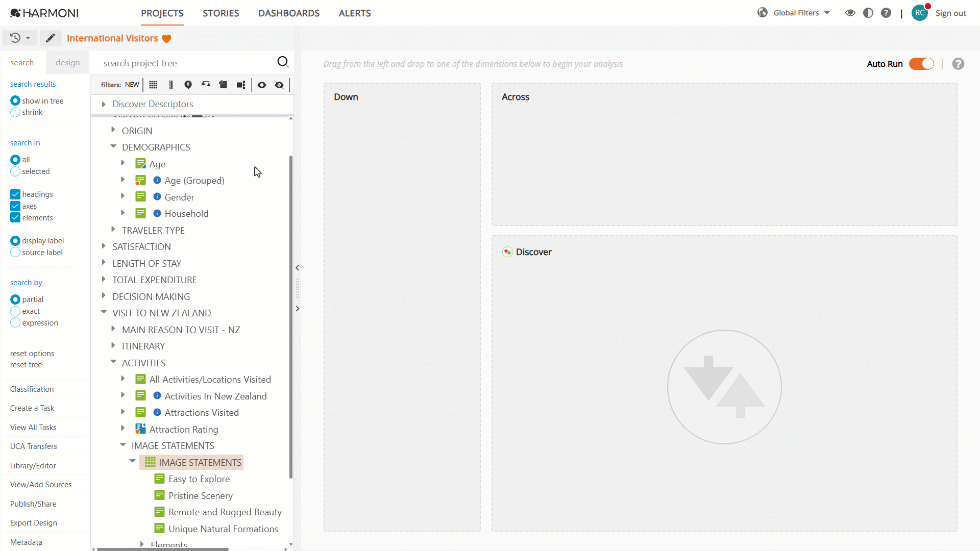980x551 pixels.
Task: Select the expression search option
Action: [x=15, y=323]
